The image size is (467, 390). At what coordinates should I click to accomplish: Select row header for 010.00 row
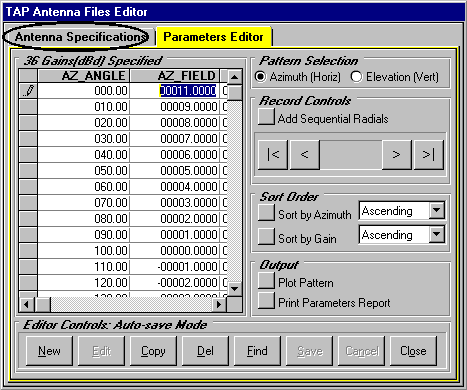point(28,107)
